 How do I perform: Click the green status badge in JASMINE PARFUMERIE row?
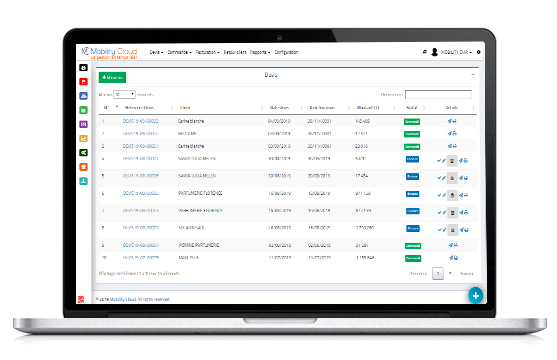[413, 246]
